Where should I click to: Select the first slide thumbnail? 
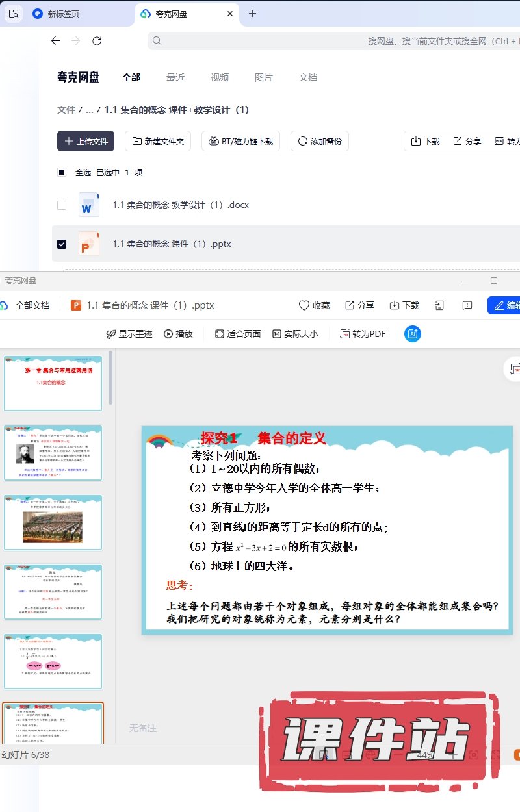[x=53, y=383]
